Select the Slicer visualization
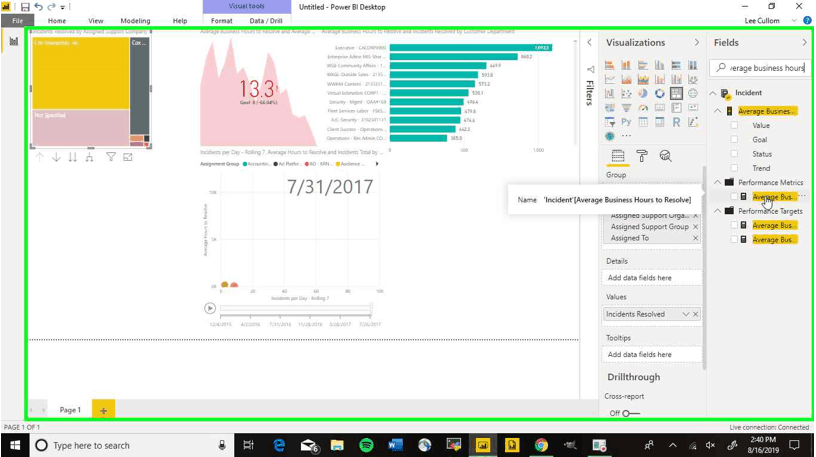Viewport: 816px width, 457px height. (x=609, y=122)
